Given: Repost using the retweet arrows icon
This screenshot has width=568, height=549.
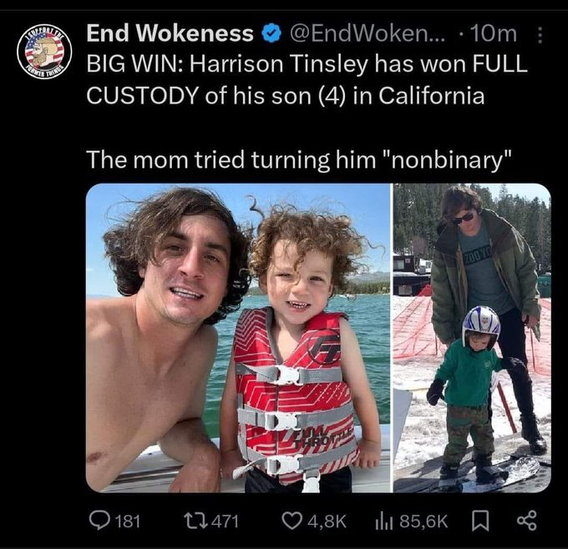Looking at the screenshot, I should [x=196, y=521].
